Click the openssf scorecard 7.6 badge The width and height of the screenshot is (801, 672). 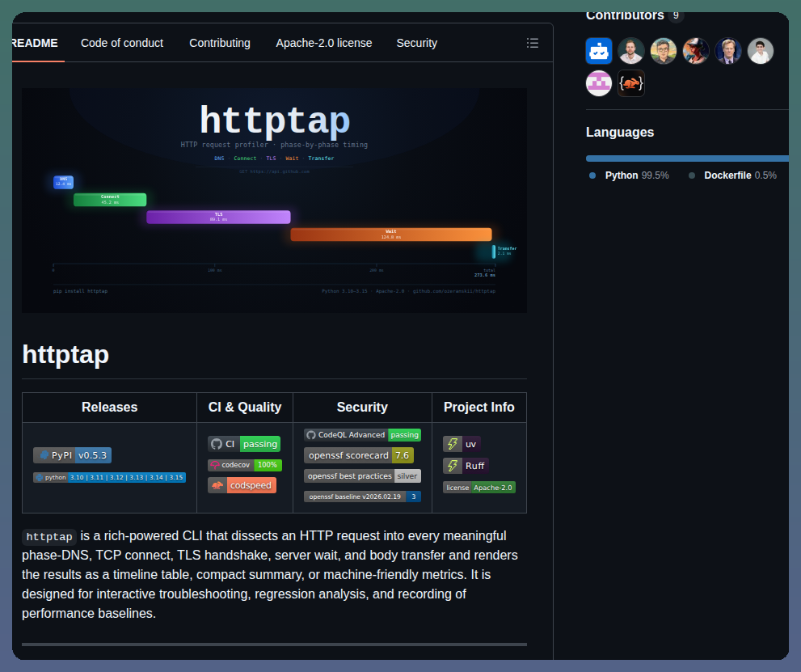(x=359, y=455)
